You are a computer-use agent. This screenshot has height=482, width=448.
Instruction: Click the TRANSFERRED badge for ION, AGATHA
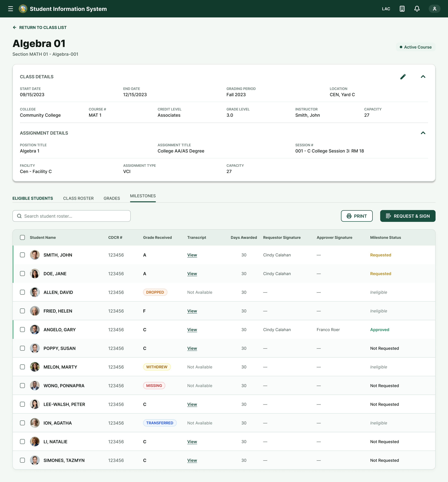(159, 423)
